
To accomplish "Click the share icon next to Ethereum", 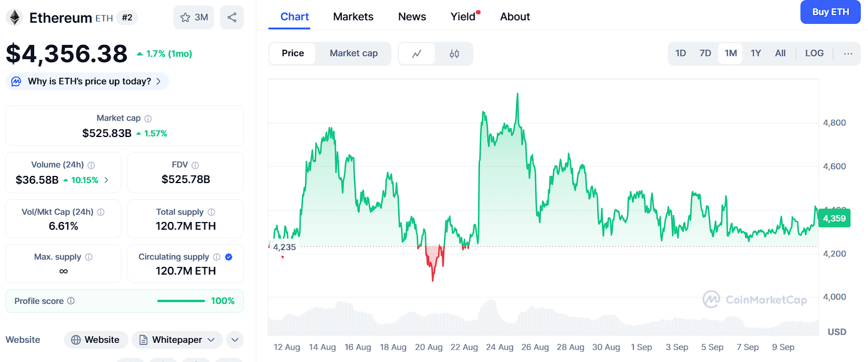I will click(231, 17).
